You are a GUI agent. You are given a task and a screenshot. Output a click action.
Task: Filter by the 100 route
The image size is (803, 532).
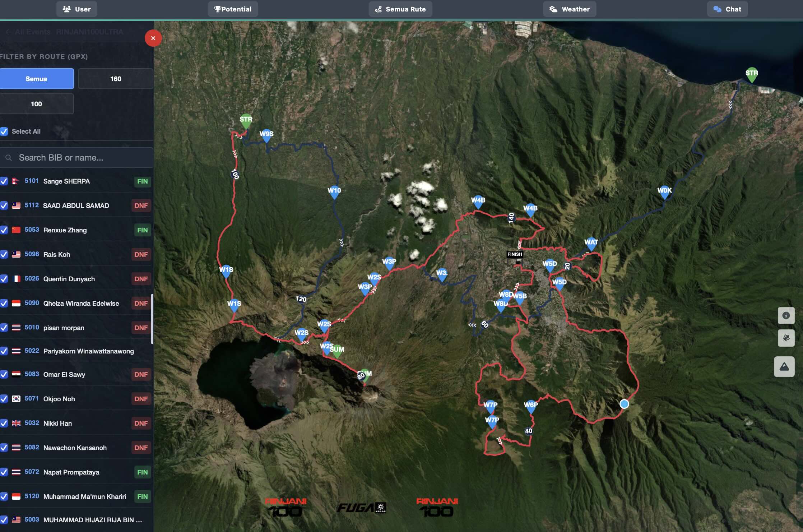point(36,104)
